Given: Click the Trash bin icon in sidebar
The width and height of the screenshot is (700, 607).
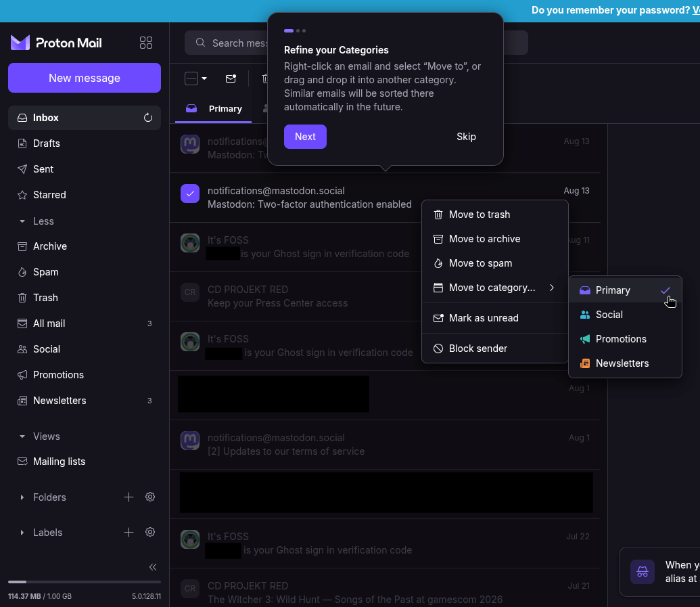Looking at the screenshot, I should tap(22, 298).
